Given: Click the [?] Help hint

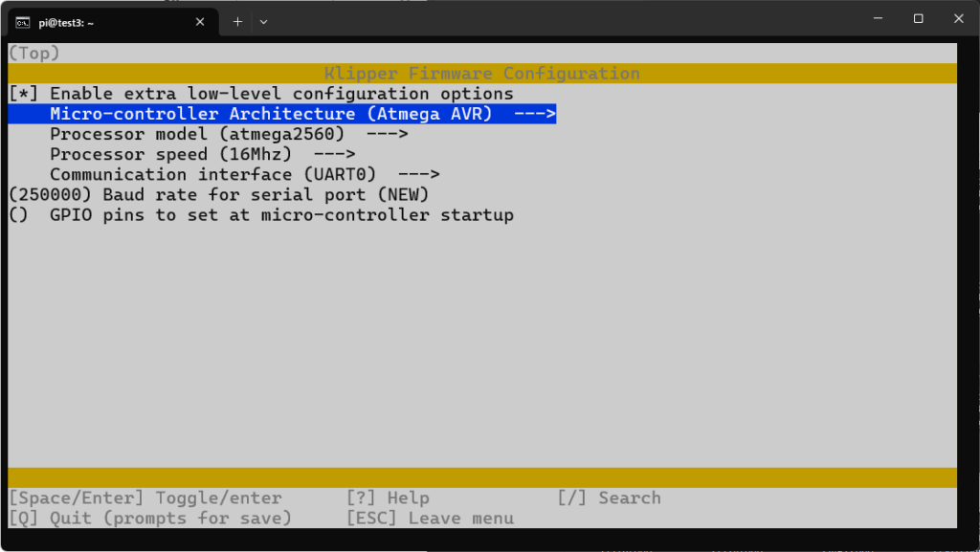Looking at the screenshot, I should pos(388,497).
